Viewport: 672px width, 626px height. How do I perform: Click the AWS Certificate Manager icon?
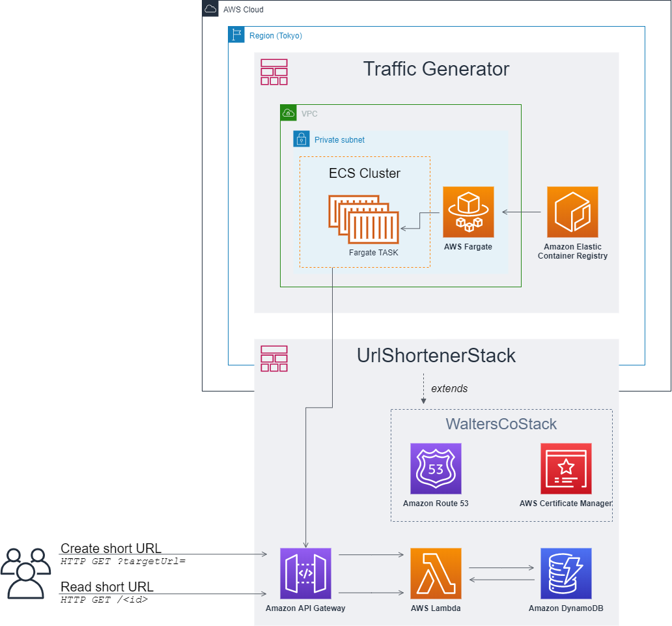coord(566,468)
